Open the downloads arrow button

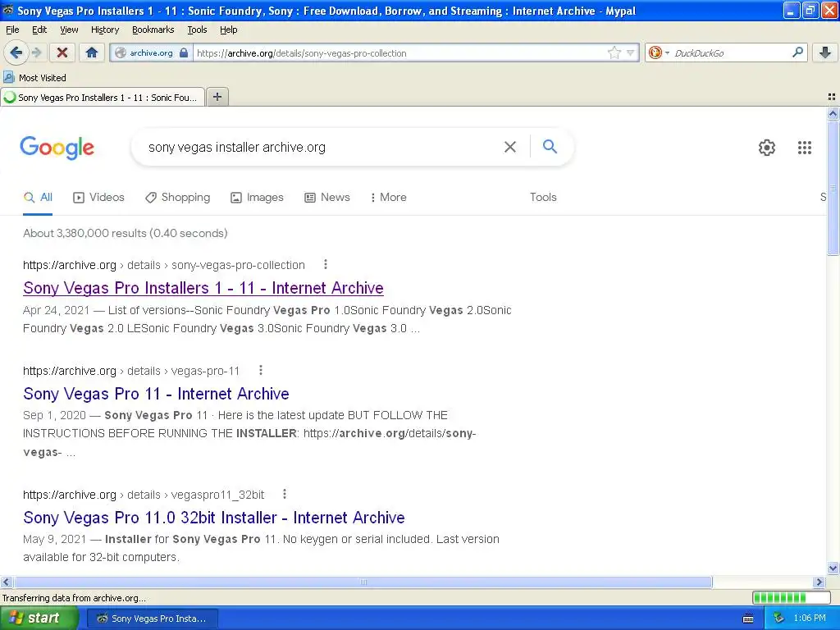825,52
